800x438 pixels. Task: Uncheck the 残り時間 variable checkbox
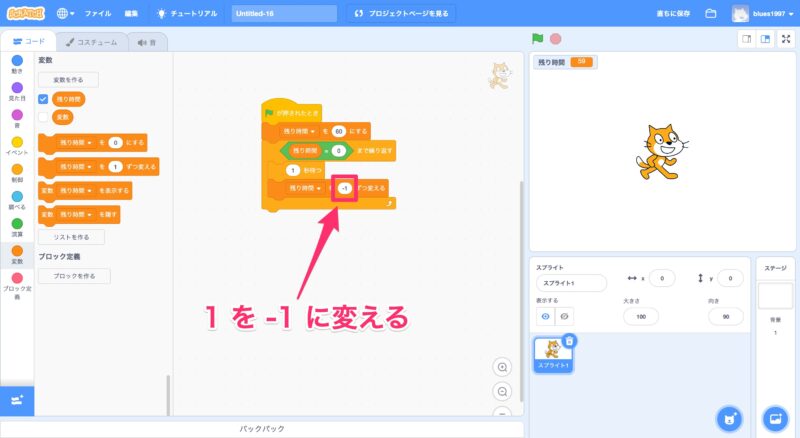tap(43, 99)
